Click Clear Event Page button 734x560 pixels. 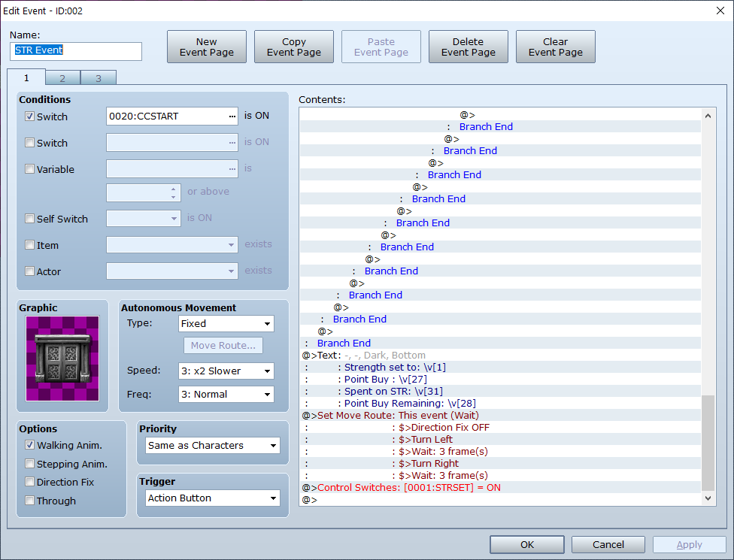556,47
